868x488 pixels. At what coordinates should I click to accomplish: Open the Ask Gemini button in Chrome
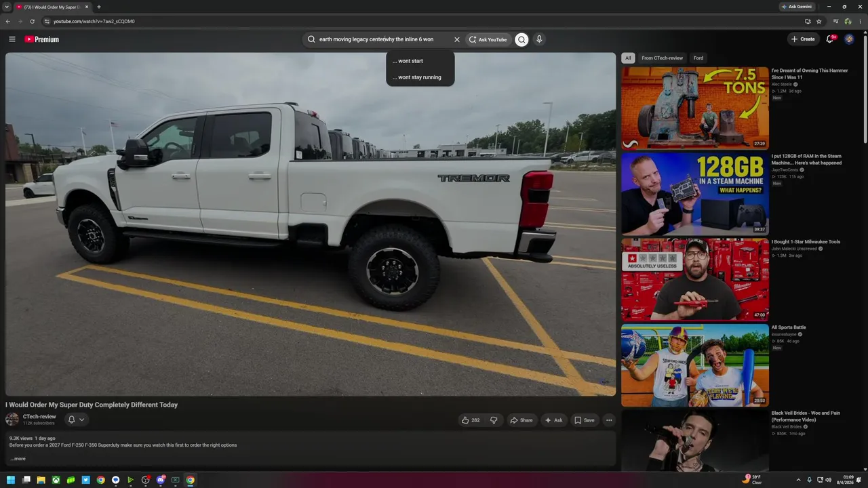[x=796, y=7]
